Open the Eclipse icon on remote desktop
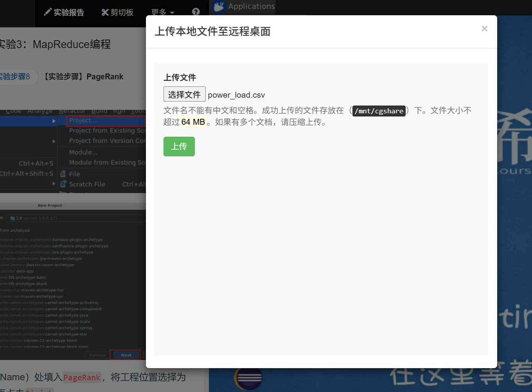Viewport: 532px width, 392px height. [248, 378]
